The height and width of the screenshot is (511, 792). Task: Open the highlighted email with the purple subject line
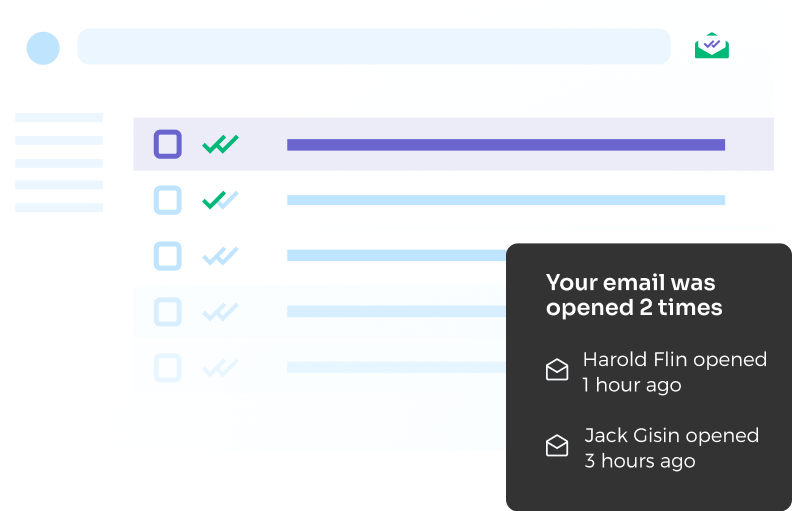click(505, 145)
